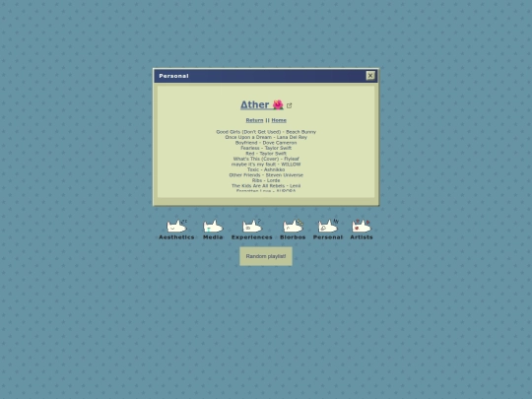The width and height of the screenshot is (532, 399).
Task: Select 'Good Girls (Don't Get Used) - Beach Bunny'
Action: click(266, 132)
